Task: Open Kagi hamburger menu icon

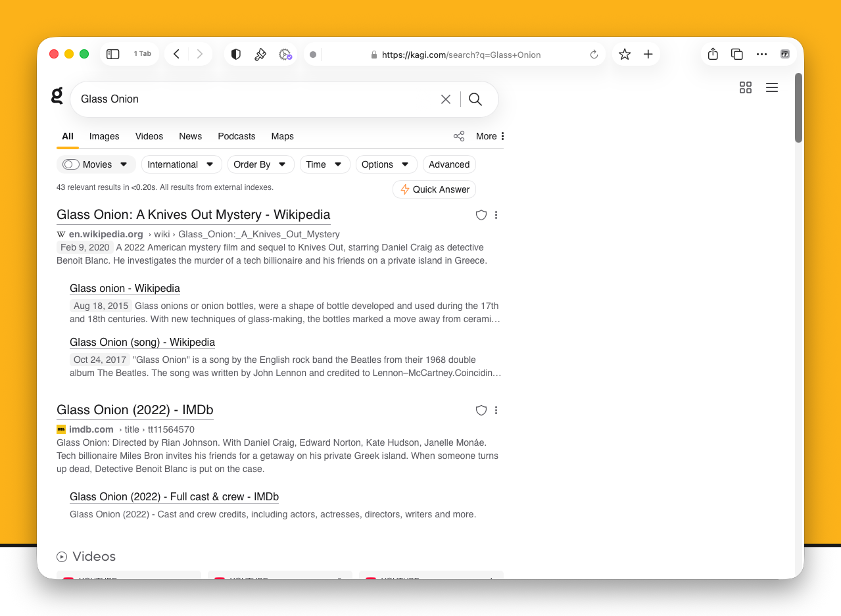Action: [x=772, y=87]
